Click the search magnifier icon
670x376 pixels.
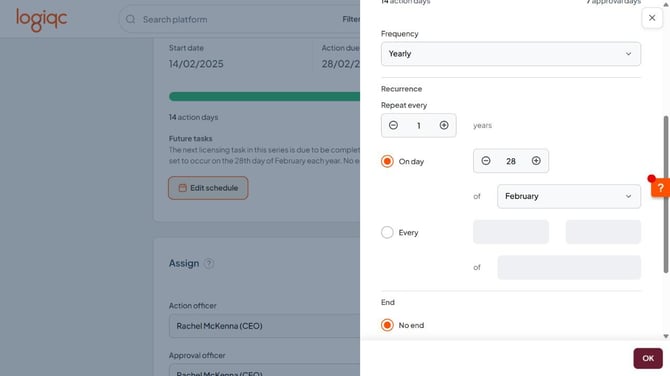click(131, 20)
